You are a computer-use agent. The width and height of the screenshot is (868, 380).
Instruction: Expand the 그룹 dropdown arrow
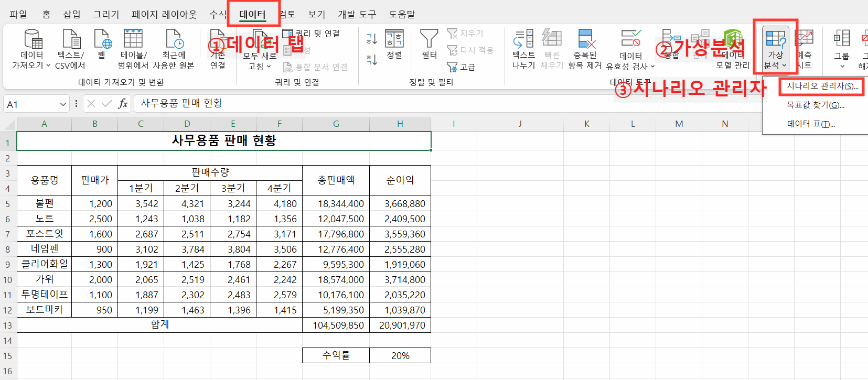tap(842, 67)
